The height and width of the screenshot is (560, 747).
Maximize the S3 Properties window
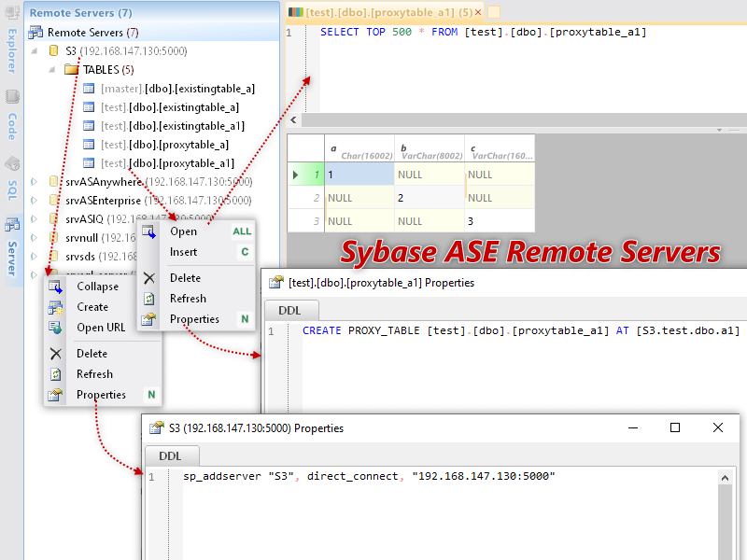675,427
